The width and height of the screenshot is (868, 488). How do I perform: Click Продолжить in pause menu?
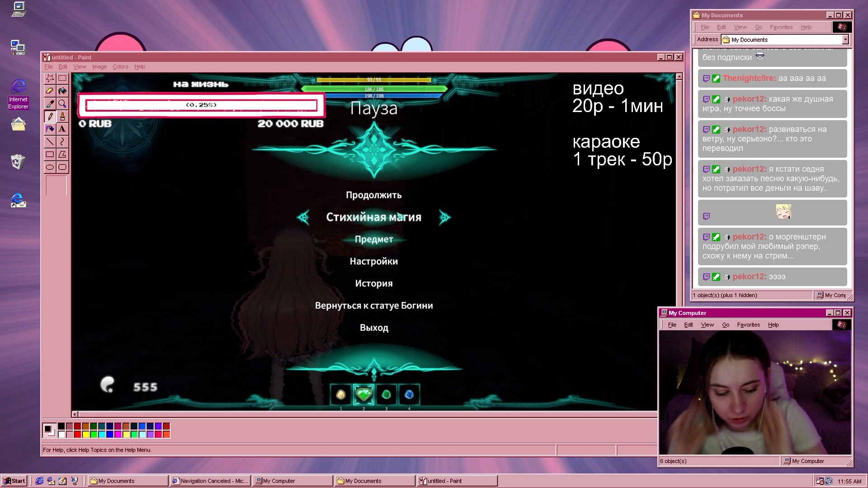[373, 195]
